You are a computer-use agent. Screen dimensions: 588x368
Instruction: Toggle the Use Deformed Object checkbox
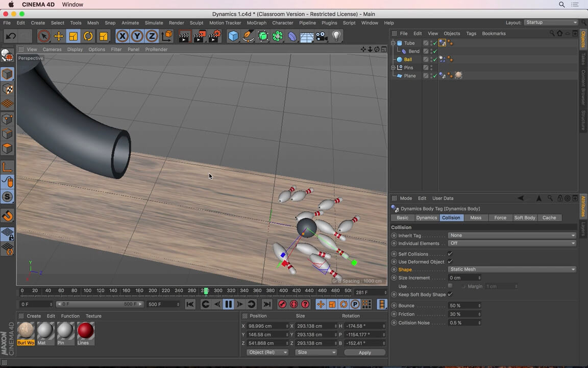(x=450, y=262)
